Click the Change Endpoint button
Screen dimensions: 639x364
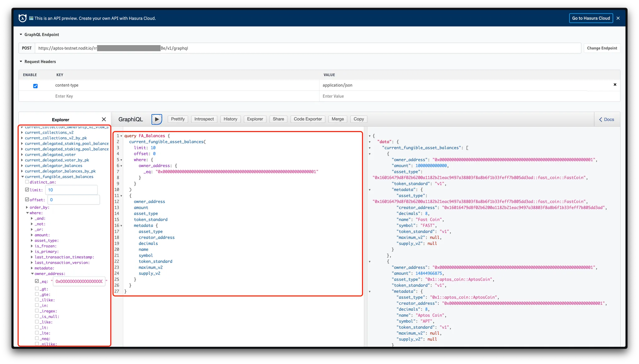pyautogui.click(x=602, y=48)
